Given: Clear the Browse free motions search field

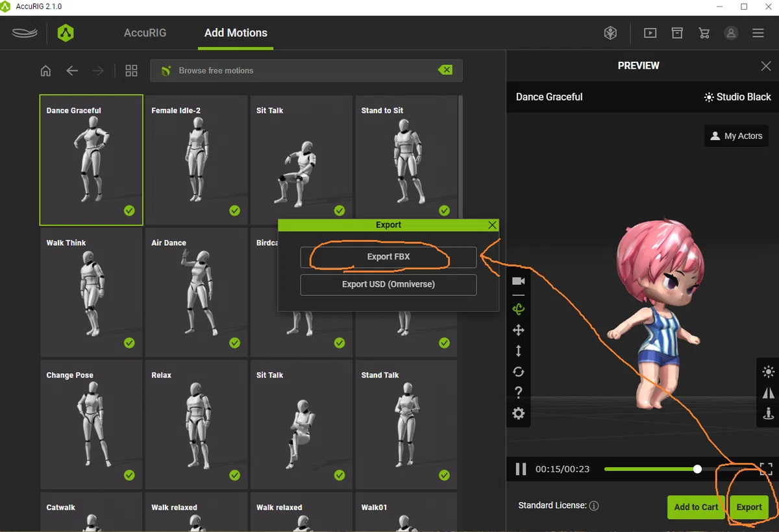Looking at the screenshot, I should click(x=445, y=70).
